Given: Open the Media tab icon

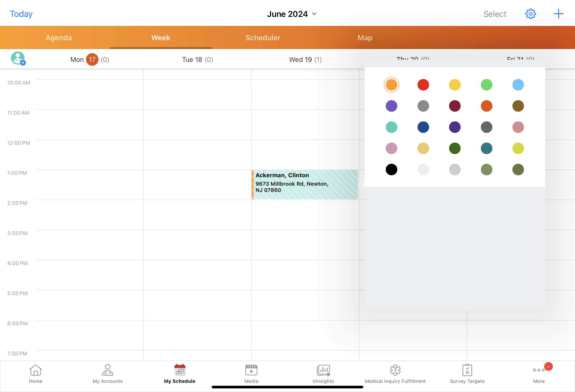Looking at the screenshot, I should [251, 373].
